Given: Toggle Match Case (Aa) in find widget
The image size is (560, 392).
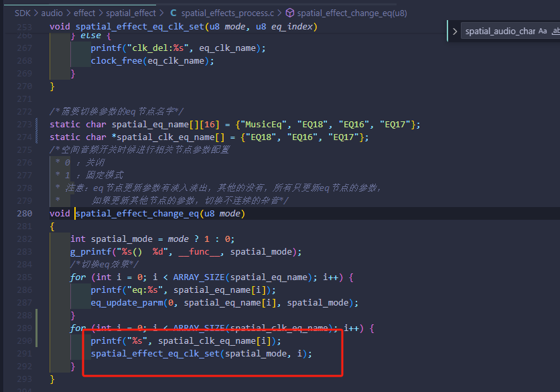Looking at the screenshot, I should coord(543,31).
